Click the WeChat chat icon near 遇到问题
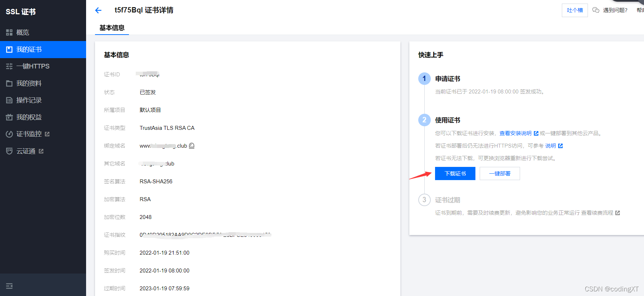The height and width of the screenshot is (296, 644). pyautogui.click(x=596, y=10)
